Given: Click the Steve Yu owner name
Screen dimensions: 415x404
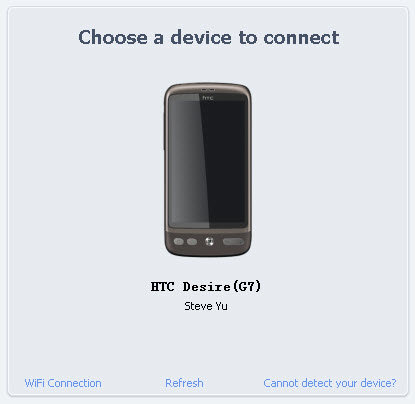Looking at the screenshot, I should tap(206, 306).
